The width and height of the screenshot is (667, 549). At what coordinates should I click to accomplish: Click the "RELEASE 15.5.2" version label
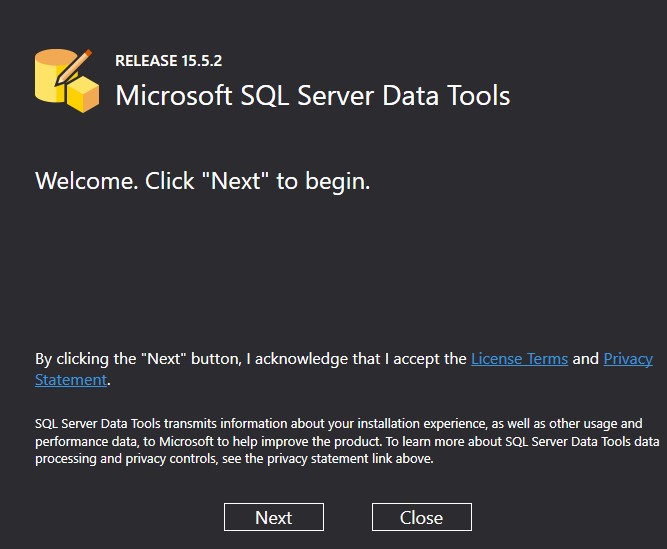168,61
